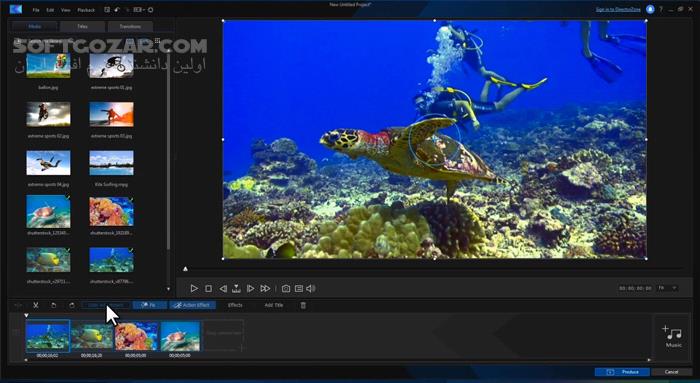Image resolution: width=700 pixels, height=383 pixels.
Task: Select the sea turtle library thumbnail
Action: point(48,212)
